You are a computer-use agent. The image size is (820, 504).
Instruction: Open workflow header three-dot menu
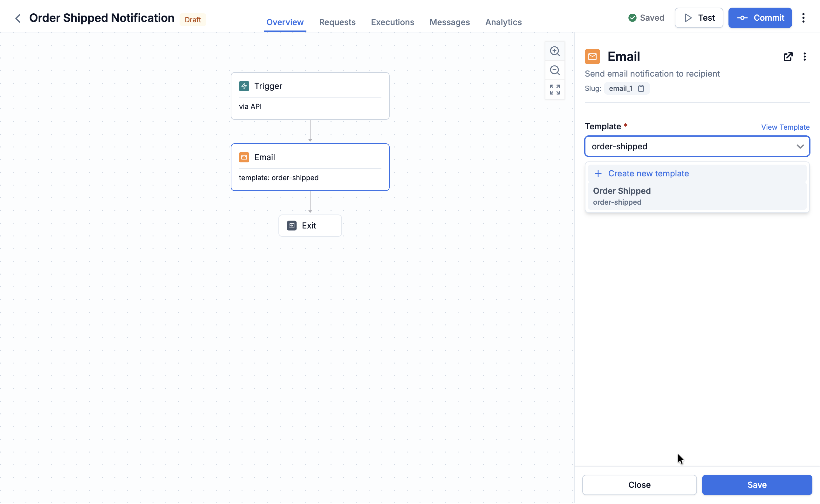tap(803, 18)
